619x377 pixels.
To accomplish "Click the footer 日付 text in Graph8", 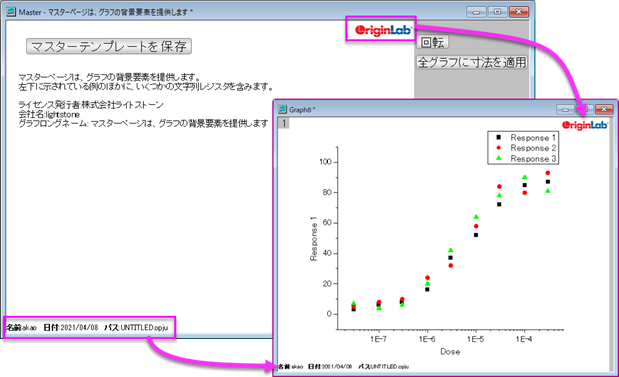I will tap(330, 367).
